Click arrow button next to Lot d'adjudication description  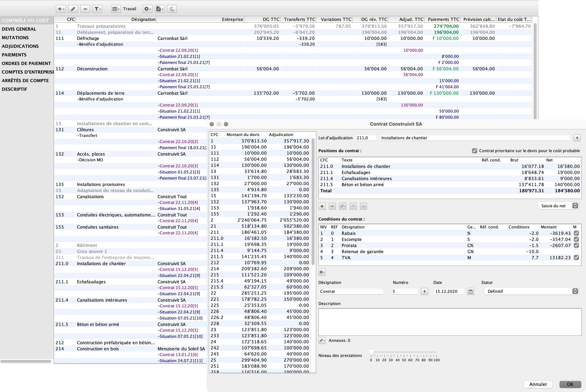[x=577, y=138]
